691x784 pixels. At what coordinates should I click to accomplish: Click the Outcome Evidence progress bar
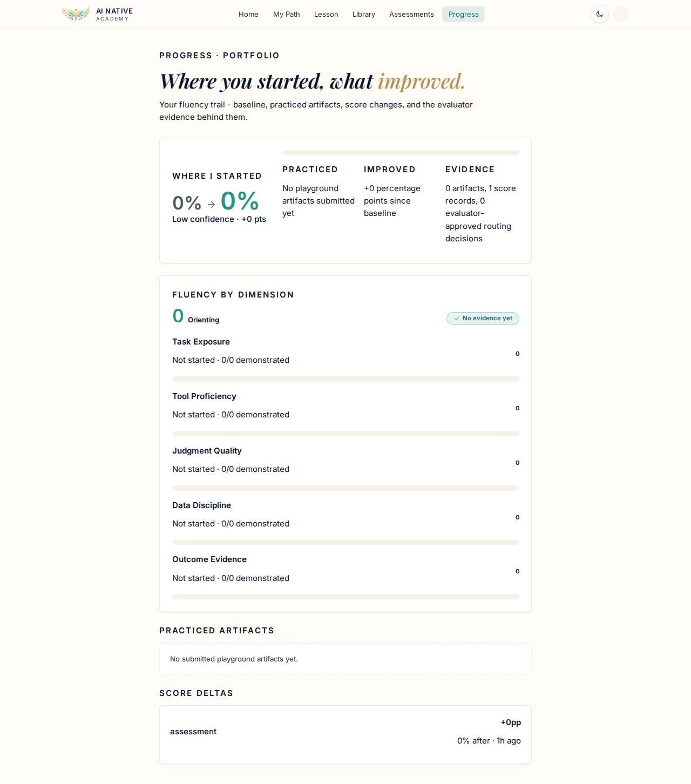[x=345, y=597]
